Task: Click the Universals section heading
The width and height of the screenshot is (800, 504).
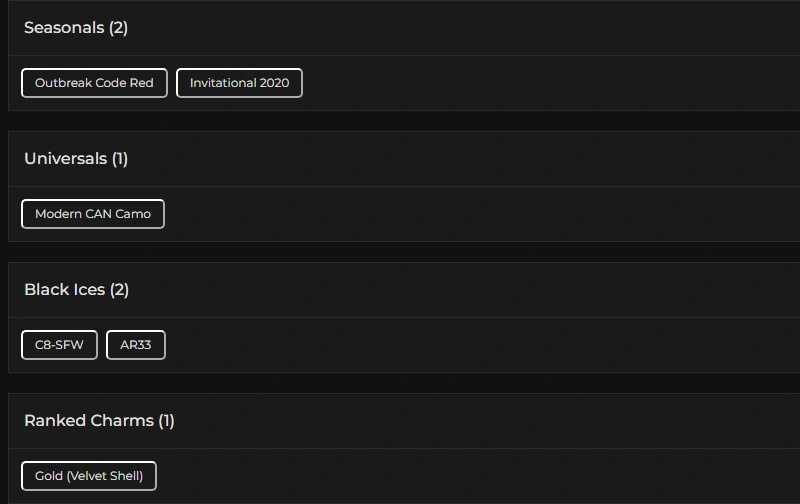Action: click(65, 159)
